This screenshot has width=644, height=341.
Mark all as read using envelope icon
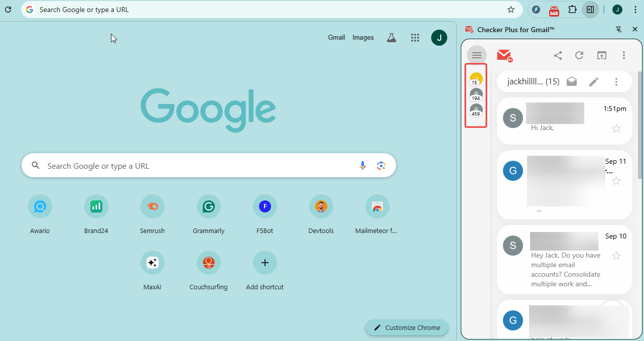572,82
